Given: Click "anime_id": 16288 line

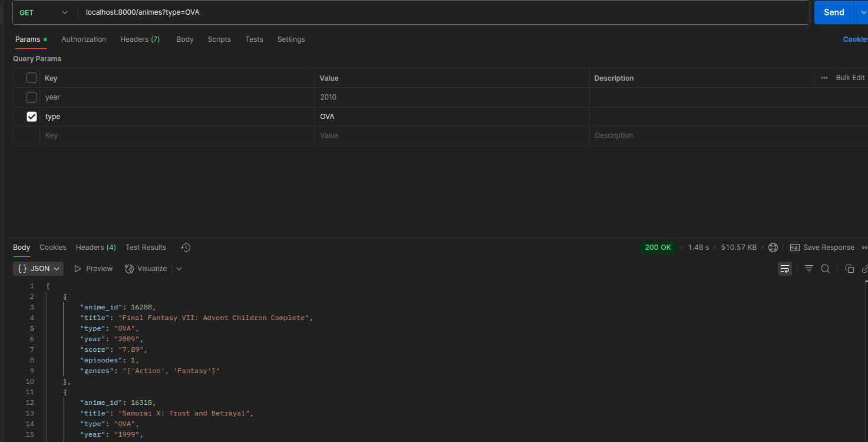Looking at the screenshot, I should pyautogui.click(x=118, y=307).
